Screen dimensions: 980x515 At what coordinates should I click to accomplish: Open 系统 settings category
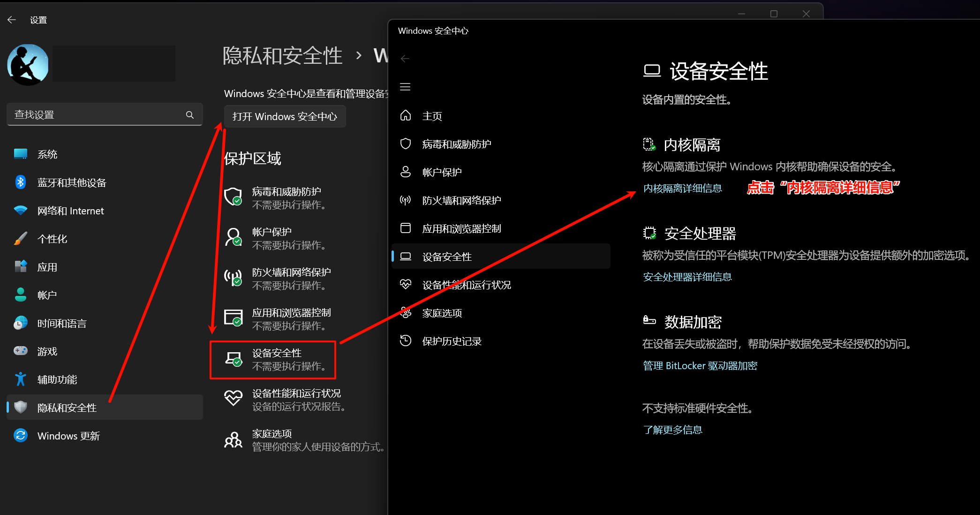(105, 154)
